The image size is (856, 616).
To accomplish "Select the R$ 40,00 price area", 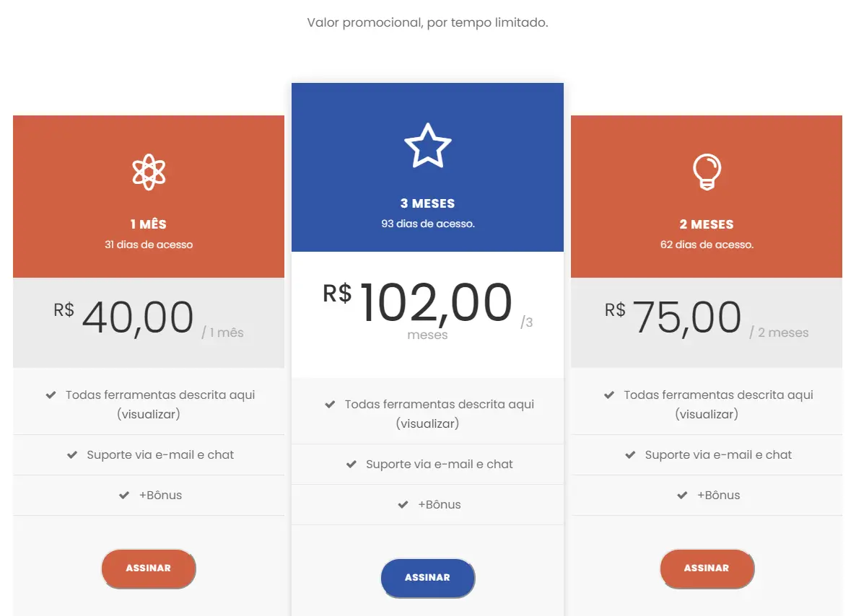I will point(149,322).
